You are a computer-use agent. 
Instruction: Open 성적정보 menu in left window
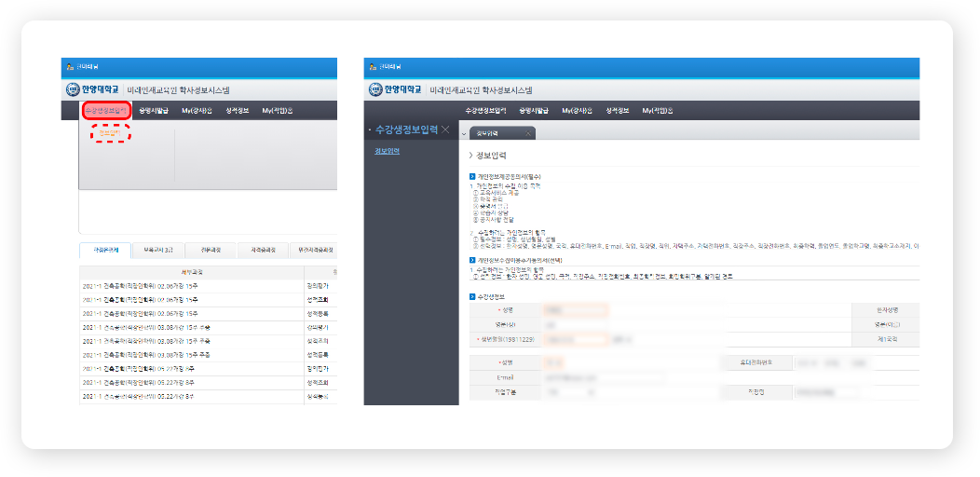(231, 111)
